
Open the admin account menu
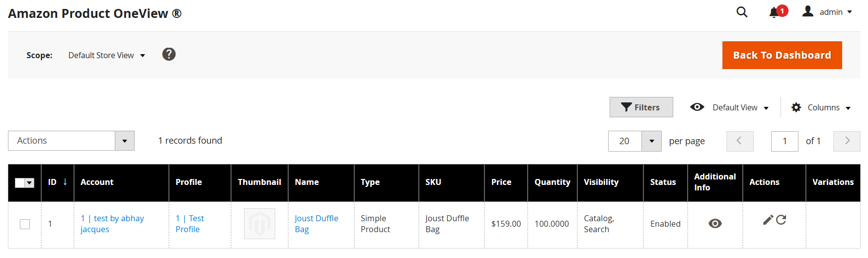[x=827, y=12]
